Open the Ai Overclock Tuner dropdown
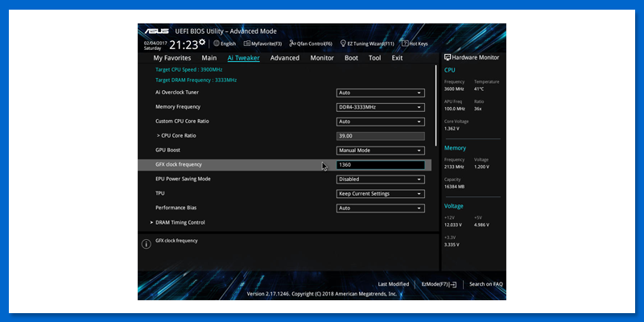 tap(380, 93)
